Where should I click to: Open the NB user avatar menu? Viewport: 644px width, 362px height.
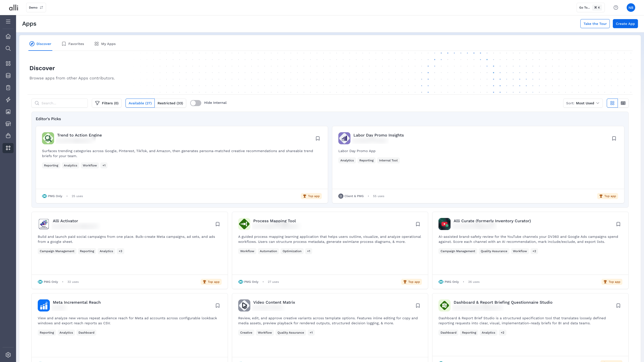pos(631,8)
